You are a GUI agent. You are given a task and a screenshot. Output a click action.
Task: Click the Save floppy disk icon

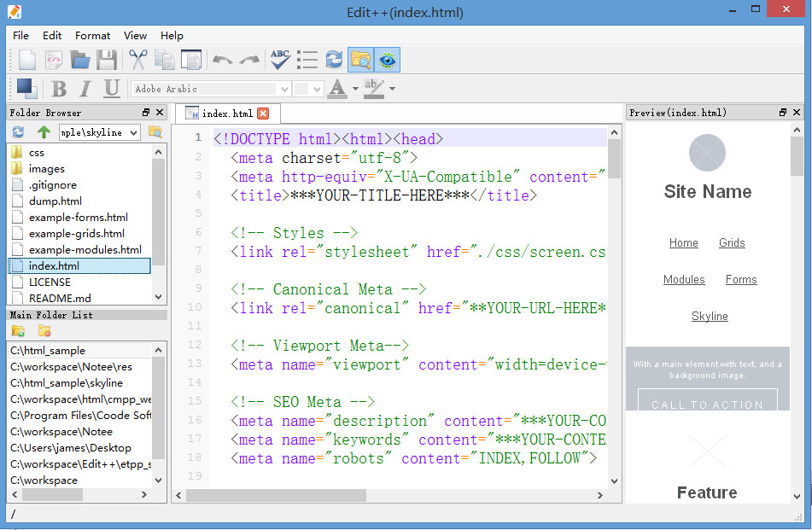(x=106, y=60)
